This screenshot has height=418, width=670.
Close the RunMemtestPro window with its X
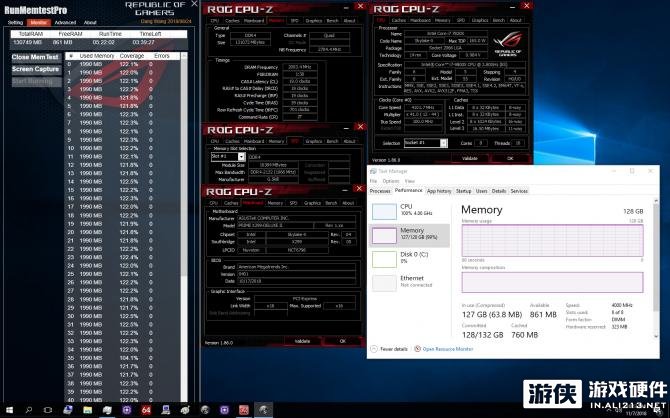pyautogui.click(x=194, y=4)
